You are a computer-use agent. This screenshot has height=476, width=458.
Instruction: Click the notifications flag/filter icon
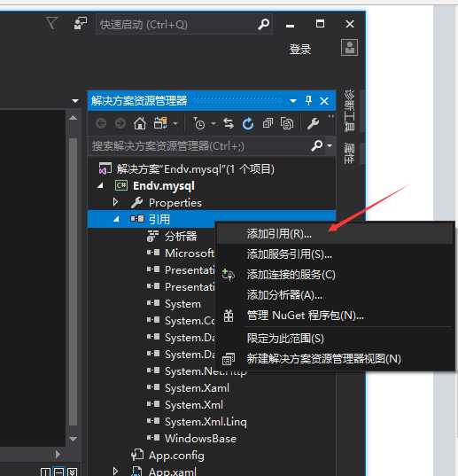[51, 23]
